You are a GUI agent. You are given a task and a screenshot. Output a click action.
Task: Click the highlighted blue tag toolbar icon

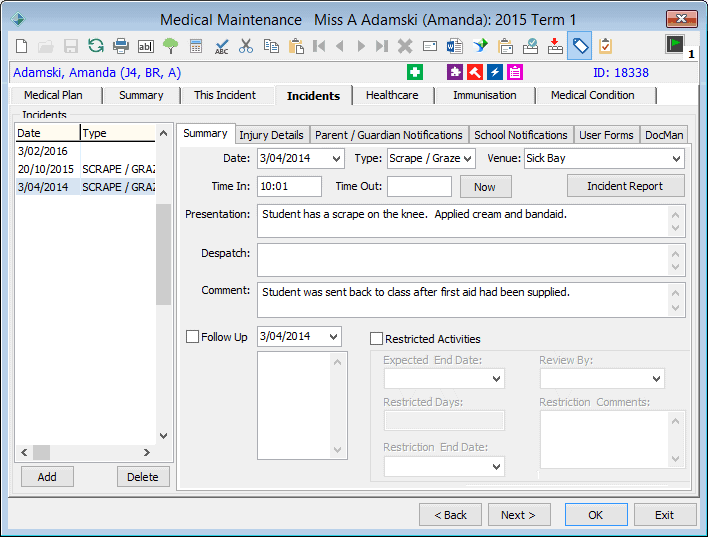tap(580, 46)
